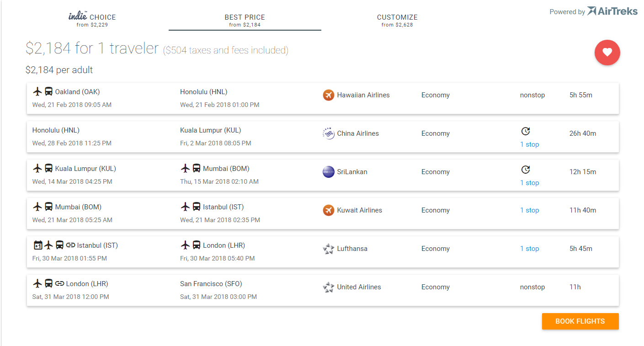
Task: Click the bus icon beside Oakland (OAK)
Action: (x=48, y=92)
